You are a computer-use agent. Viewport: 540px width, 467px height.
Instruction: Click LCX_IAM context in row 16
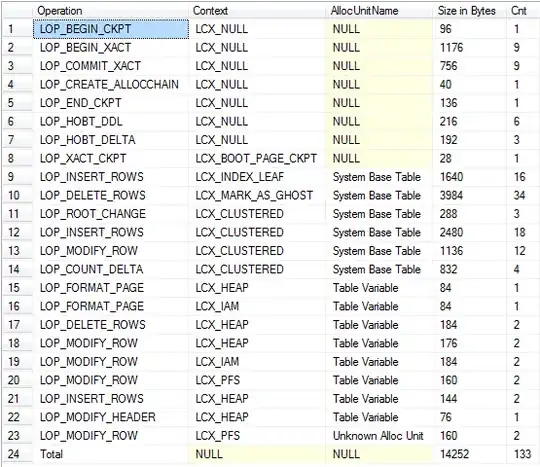pos(257,306)
